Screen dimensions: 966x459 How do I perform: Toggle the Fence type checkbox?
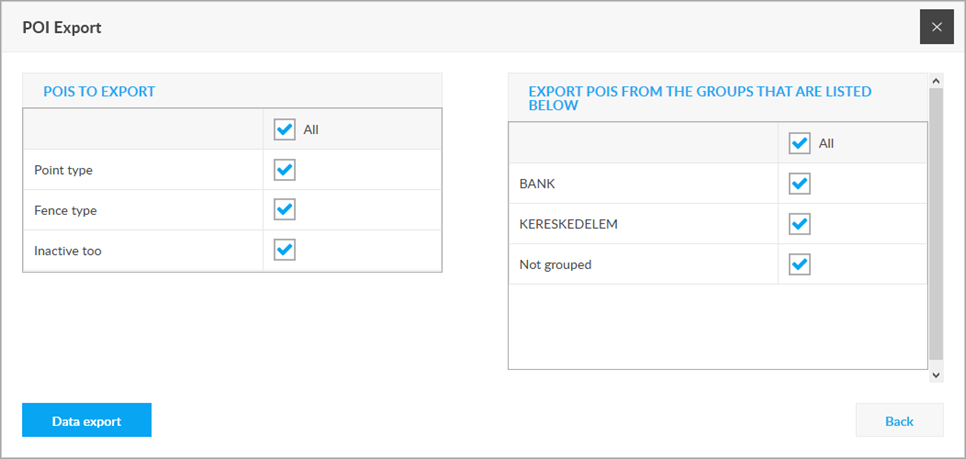click(285, 209)
